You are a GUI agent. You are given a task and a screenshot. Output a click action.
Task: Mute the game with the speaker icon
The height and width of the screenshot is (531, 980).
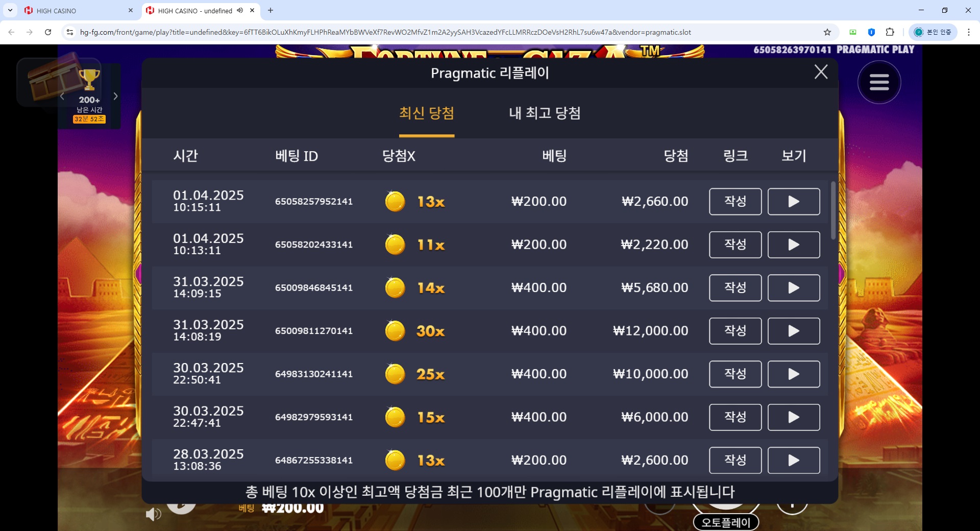[x=153, y=514]
